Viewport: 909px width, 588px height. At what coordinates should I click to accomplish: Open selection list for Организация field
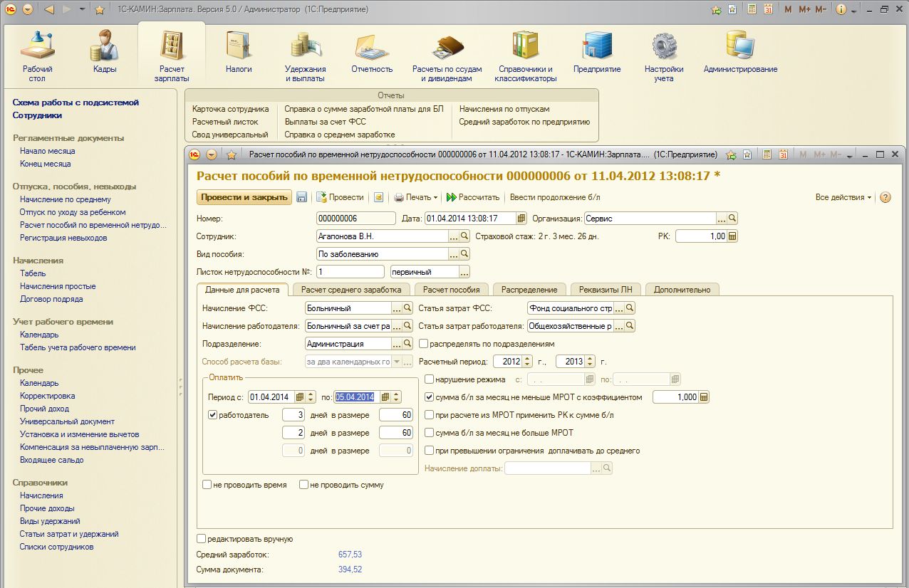pos(721,219)
